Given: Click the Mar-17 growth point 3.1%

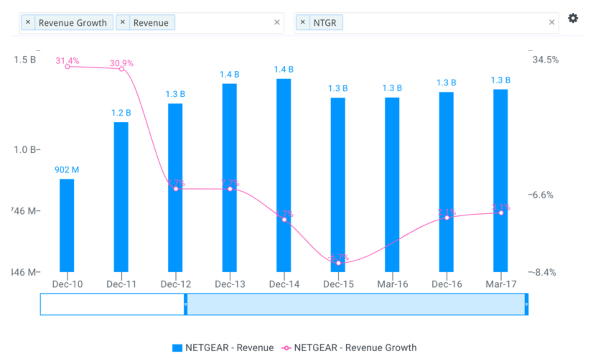Looking at the screenshot, I should [x=501, y=213].
